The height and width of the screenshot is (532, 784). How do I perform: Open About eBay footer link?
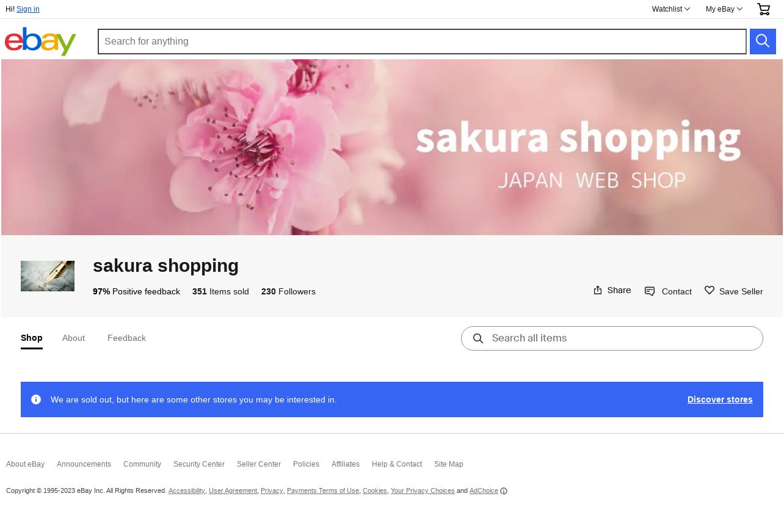(25, 464)
